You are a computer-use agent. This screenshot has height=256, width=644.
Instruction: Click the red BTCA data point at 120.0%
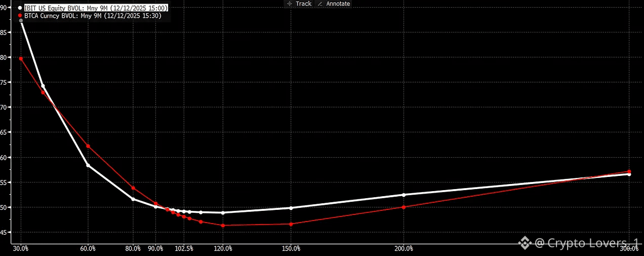[x=223, y=225]
